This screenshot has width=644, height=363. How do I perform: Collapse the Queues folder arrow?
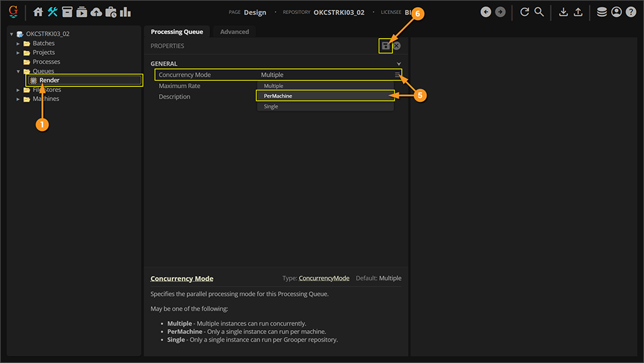pos(19,72)
